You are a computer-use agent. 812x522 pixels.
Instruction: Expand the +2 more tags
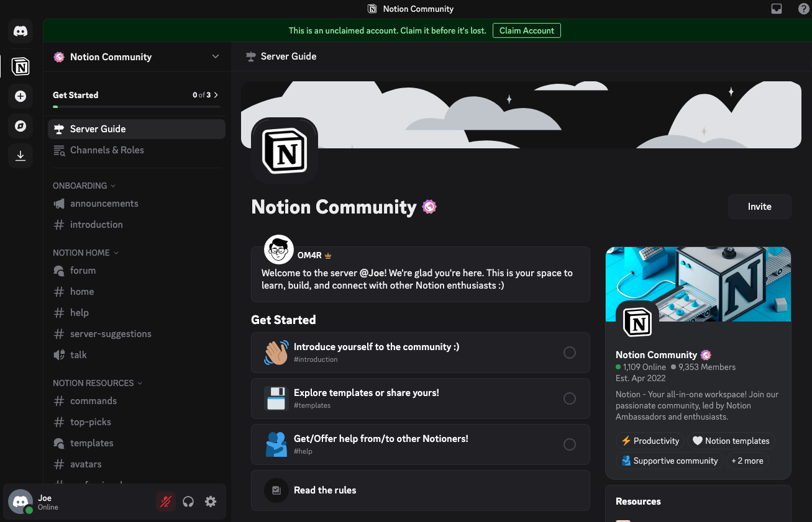(747, 461)
